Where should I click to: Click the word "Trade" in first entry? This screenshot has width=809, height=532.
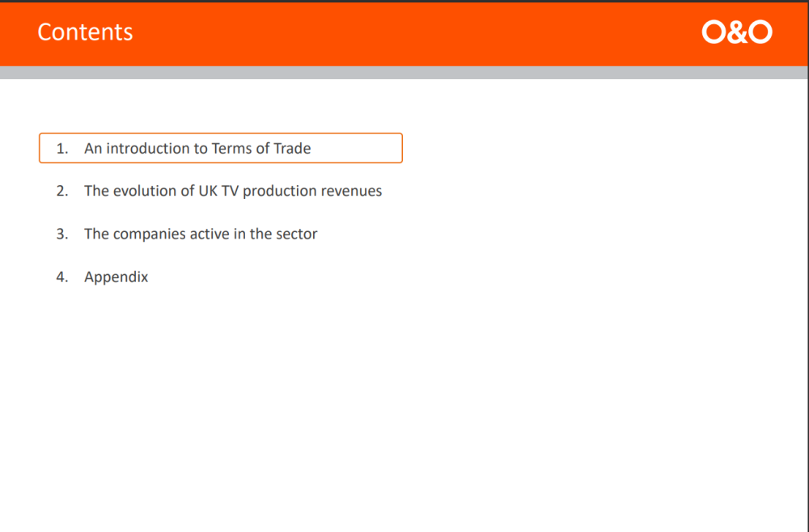(x=292, y=149)
